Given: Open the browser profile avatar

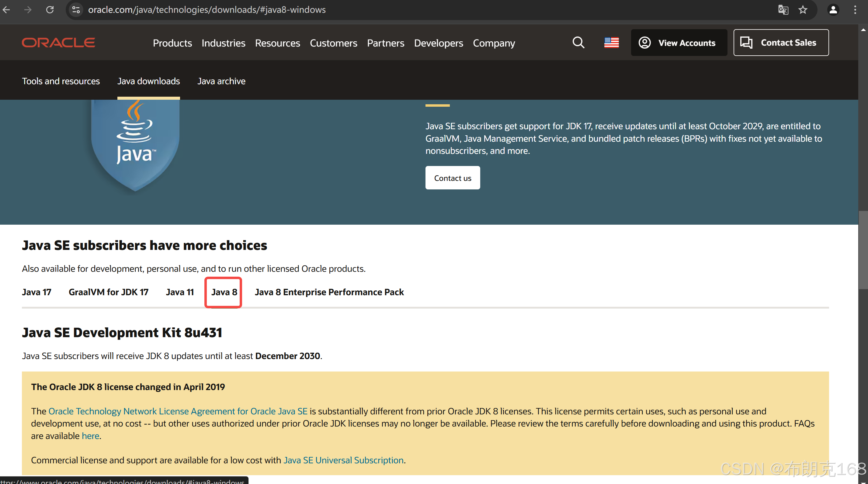Looking at the screenshot, I should point(833,10).
